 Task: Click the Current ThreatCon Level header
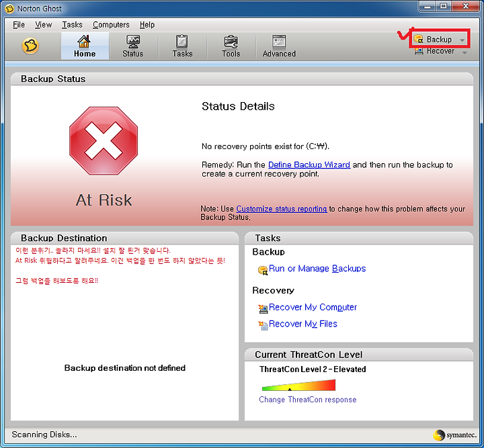(359, 355)
